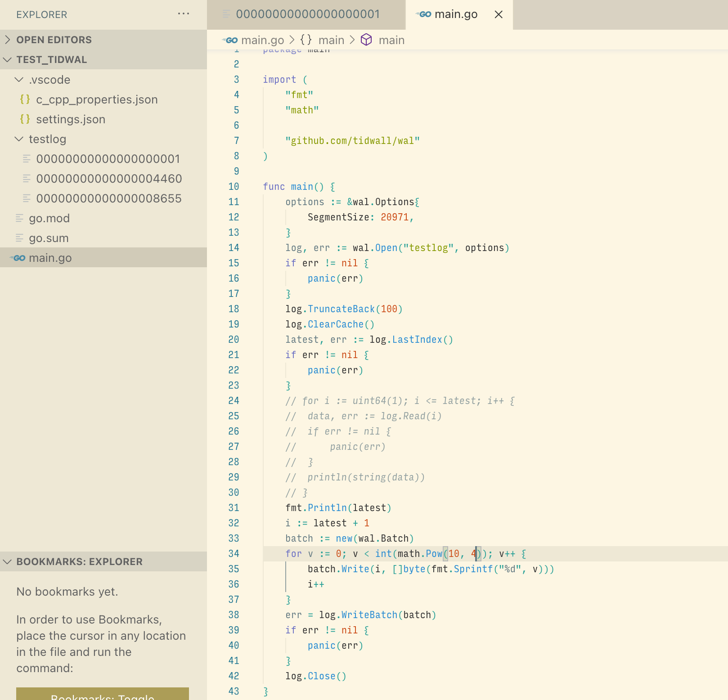Click the cube icon in breadcrumb

pyautogui.click(x=366, y=40)
